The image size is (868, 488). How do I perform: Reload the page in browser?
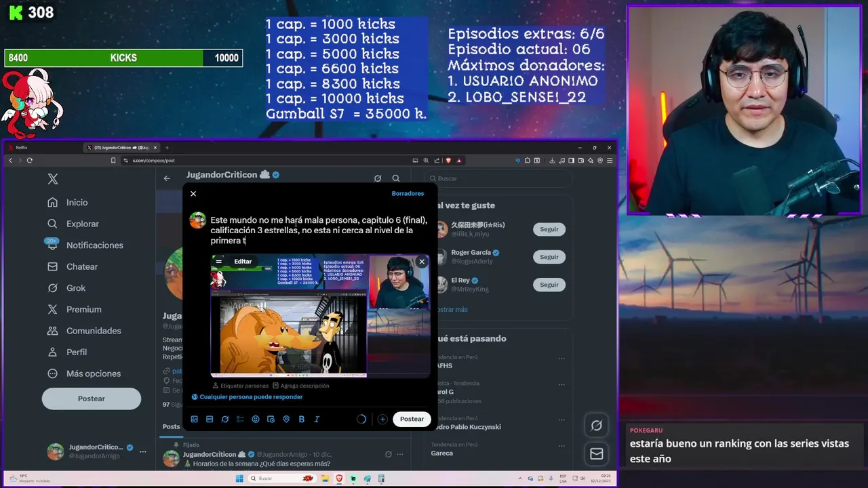(x=29, y=161)
